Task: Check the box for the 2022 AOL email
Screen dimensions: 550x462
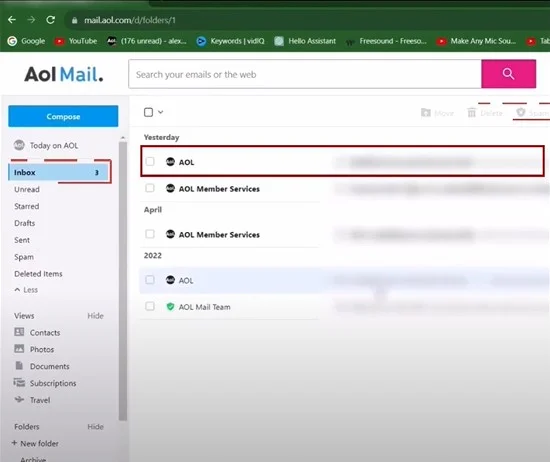Action: pyautogui.click(x=150, y=280)
